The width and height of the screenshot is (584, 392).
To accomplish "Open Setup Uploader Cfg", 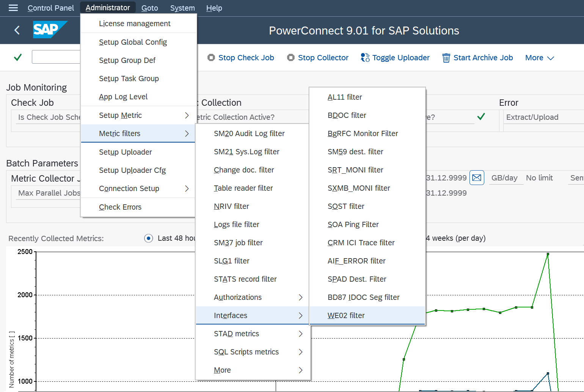I will pos(139,170).
